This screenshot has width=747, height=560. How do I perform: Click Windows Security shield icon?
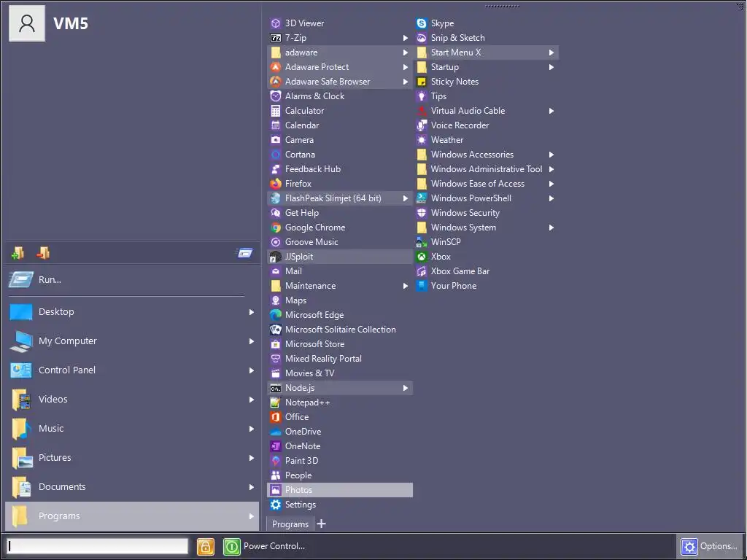421,213
